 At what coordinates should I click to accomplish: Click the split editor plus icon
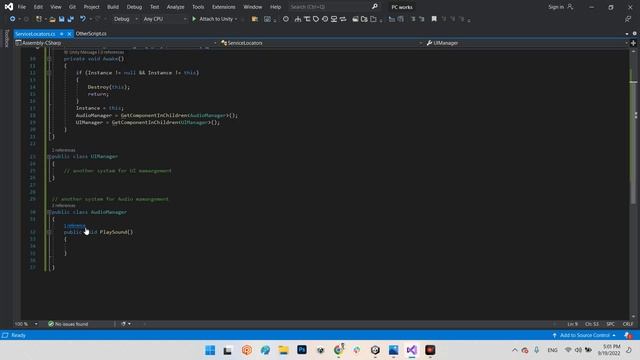point(633,43)
